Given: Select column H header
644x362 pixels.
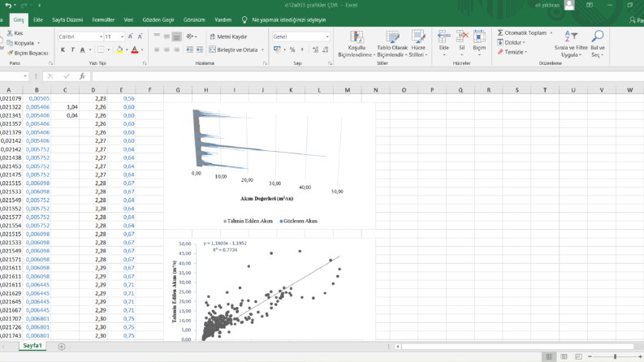Looking at the screenshot, I should [x=206, y=90].
